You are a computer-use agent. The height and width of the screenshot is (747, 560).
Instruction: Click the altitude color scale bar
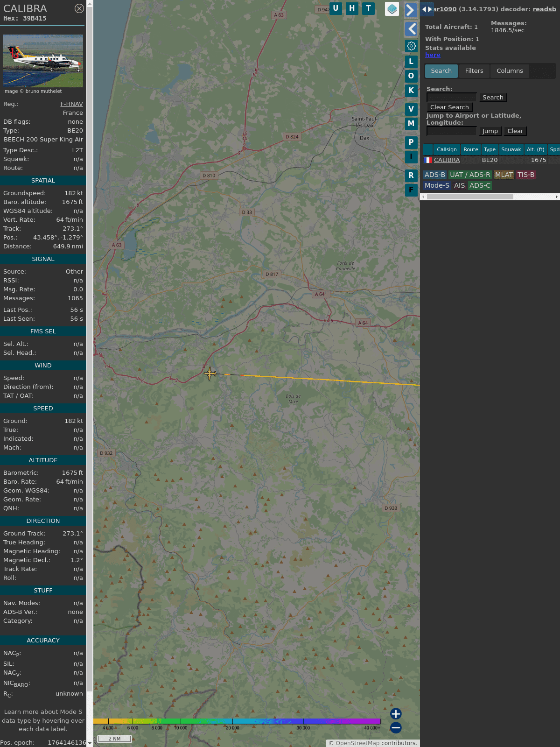pyautogui.click(x=237, y=721)
